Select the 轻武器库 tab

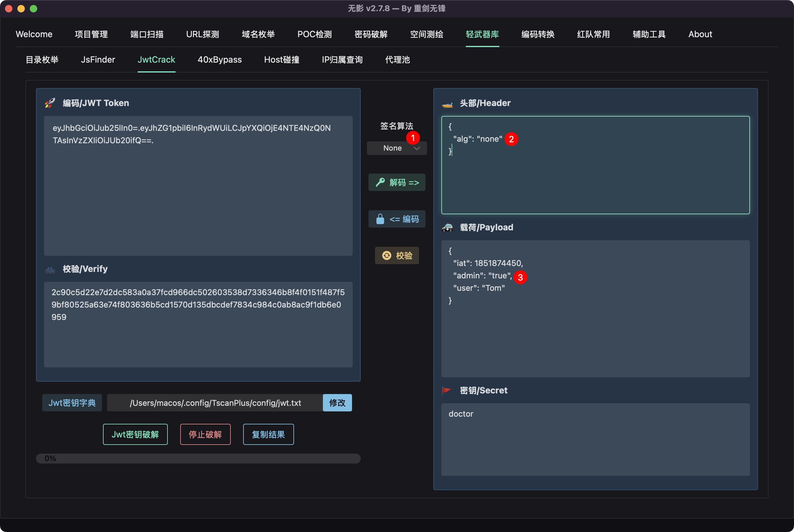[482, 34]
